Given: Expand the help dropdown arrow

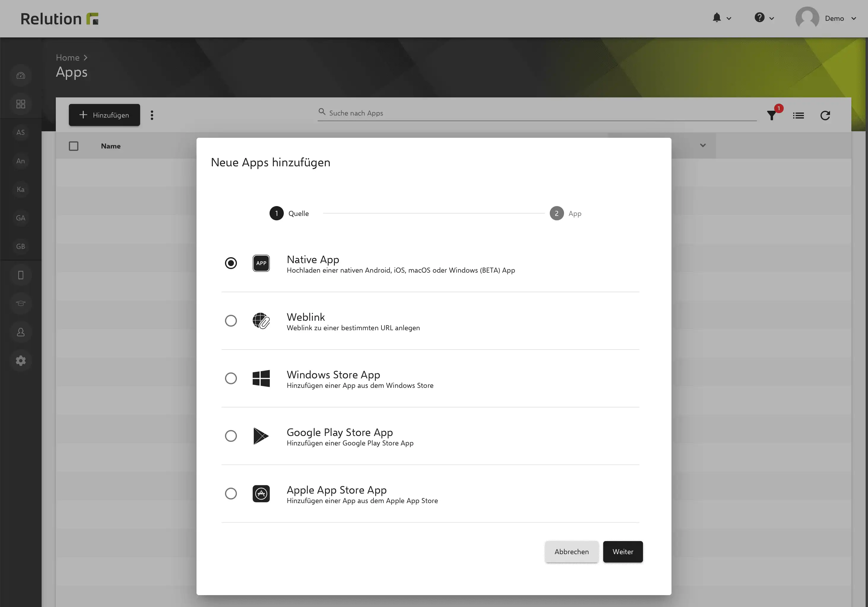Looking at the screenshot, I should click(772, 18).
